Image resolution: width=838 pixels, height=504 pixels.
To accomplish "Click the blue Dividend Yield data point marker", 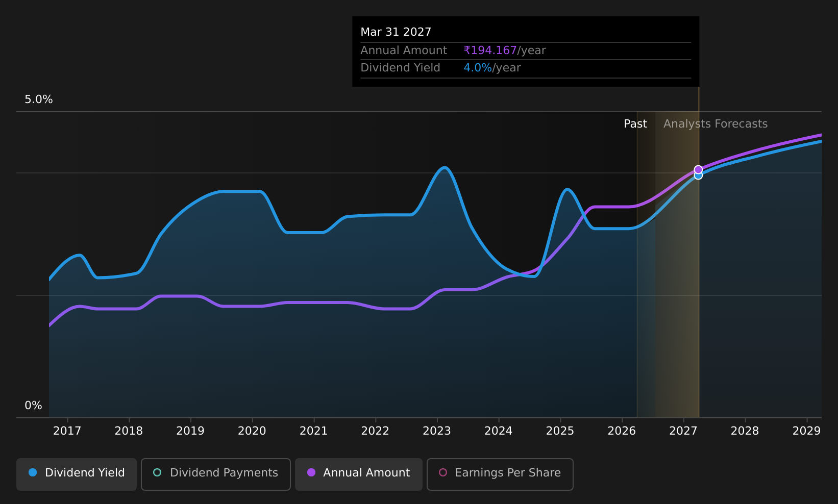I will pos(698,177).
